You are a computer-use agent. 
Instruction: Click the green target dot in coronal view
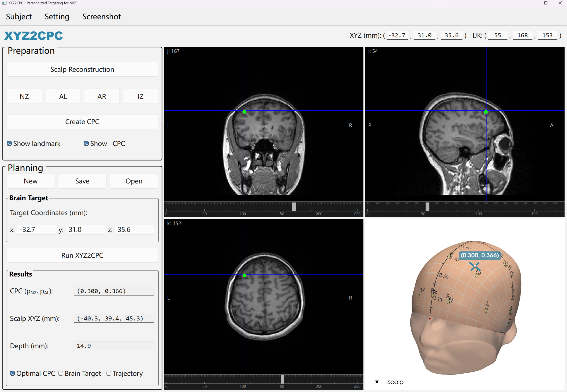click(244, 112)
